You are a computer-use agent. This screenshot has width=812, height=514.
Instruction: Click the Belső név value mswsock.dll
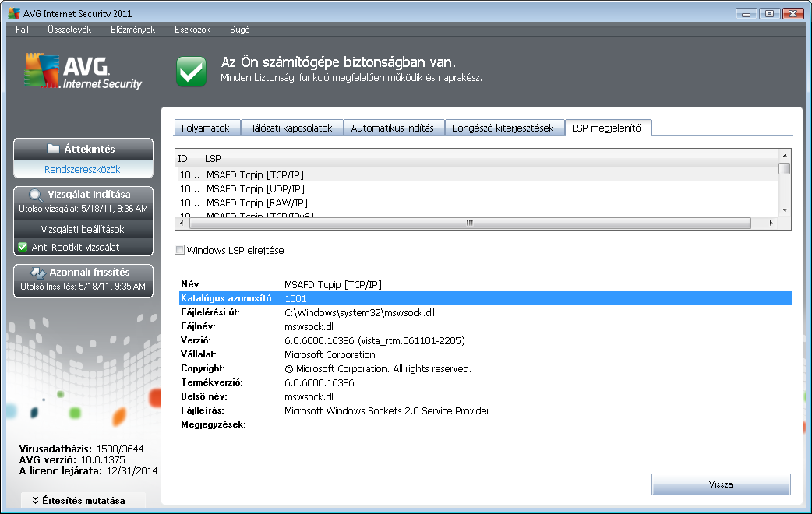coord(309,396)
